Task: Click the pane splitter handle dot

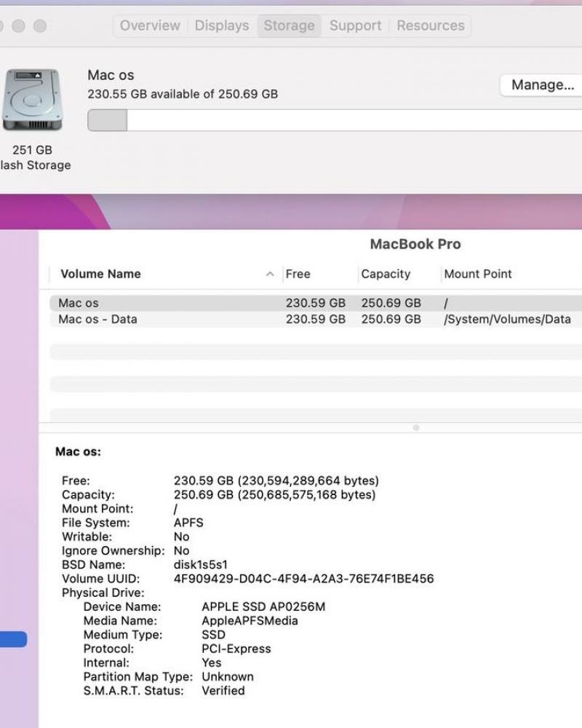Action: point(416,427)
